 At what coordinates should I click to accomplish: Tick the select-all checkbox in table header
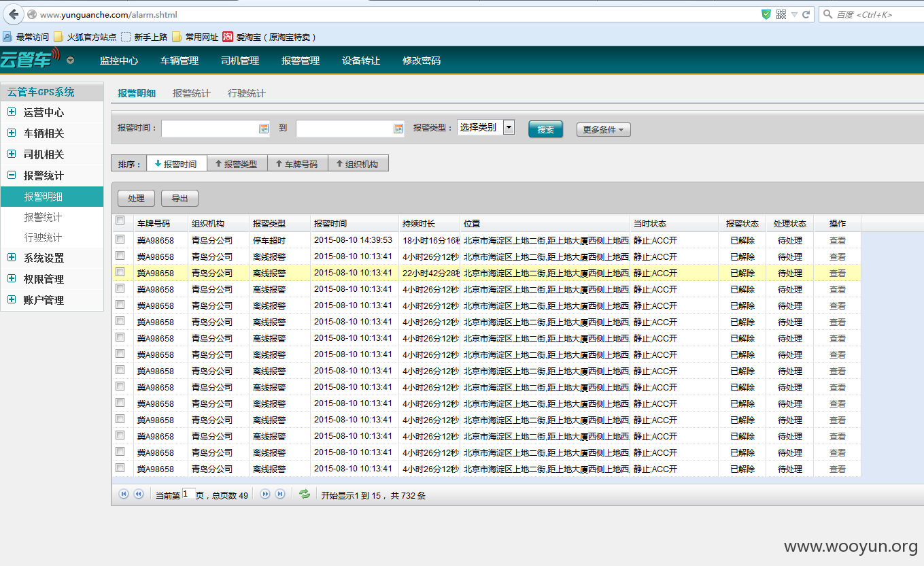coord(120,220)
